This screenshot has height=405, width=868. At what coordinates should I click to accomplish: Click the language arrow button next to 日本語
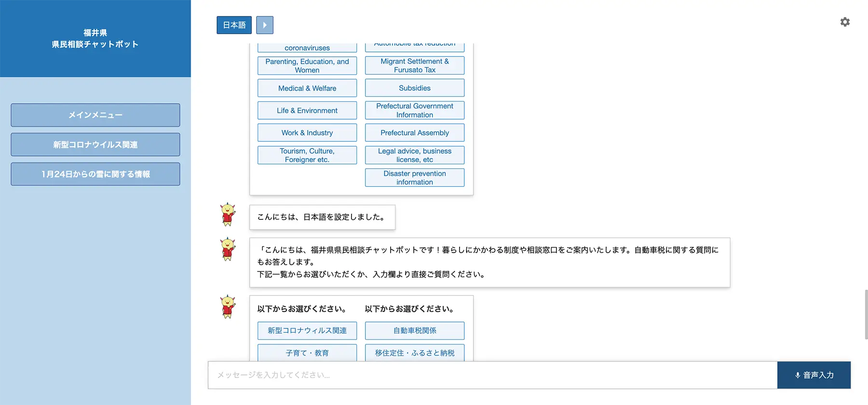click(265, 25)
